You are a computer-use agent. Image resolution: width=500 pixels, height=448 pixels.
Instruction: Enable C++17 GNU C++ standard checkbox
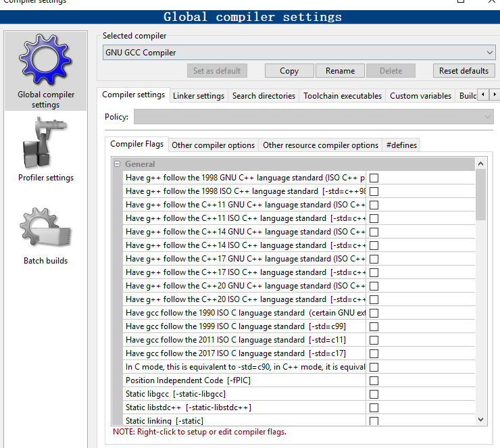pos(374,259)
